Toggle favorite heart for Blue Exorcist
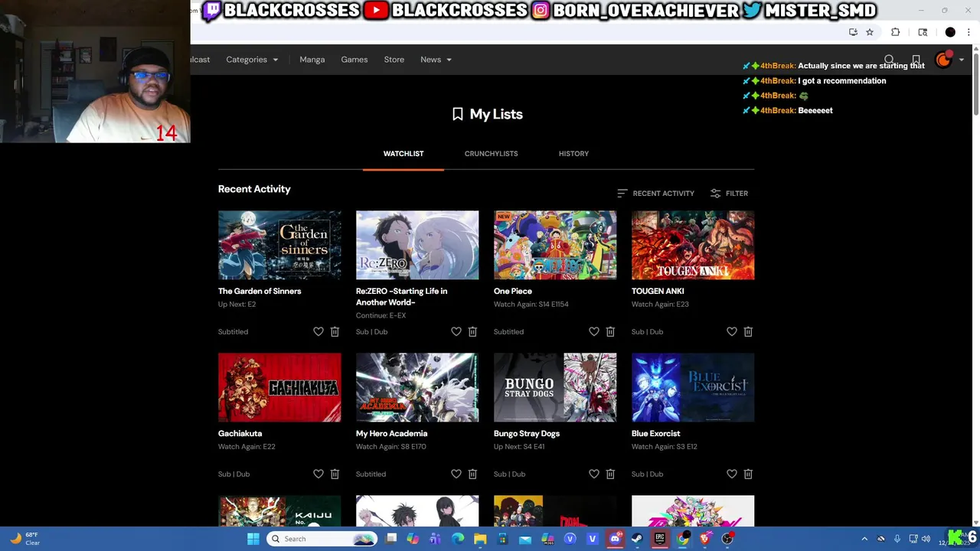Image resolution: width=980 pixels, height=551 pixels. point(732,474)
